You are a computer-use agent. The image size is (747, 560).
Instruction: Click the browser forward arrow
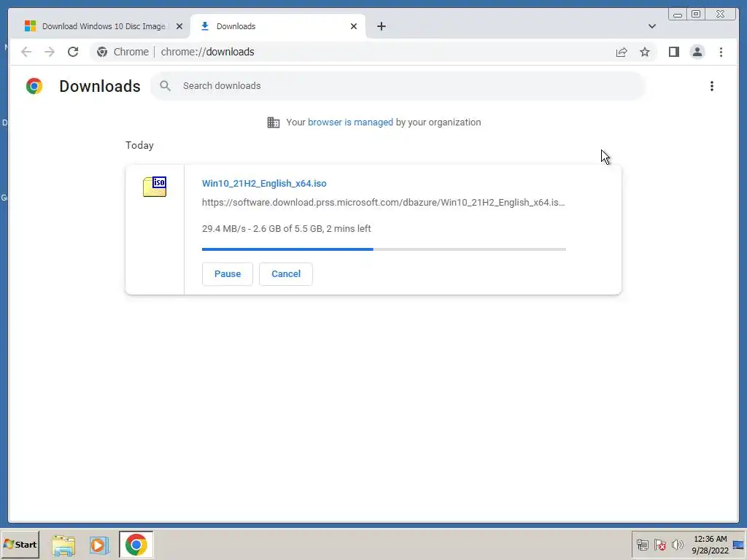(x=50, y=52)
